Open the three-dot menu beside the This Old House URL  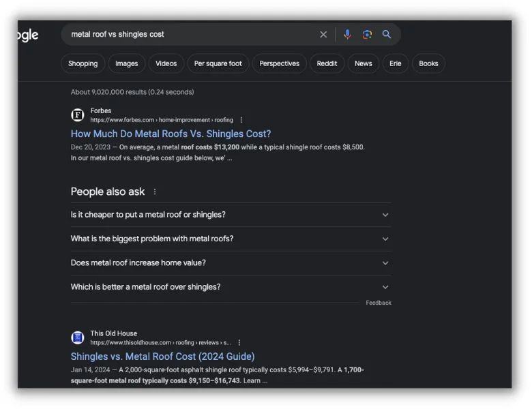pos(239,342)
